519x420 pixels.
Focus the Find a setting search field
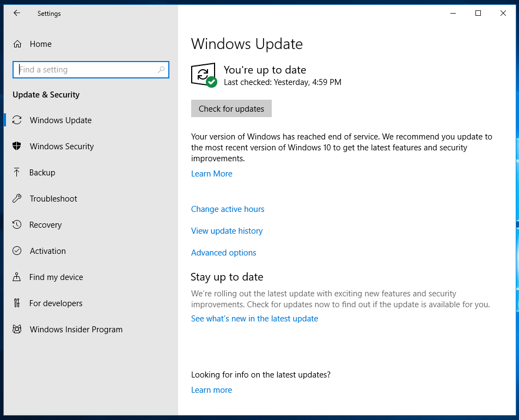coord(91,70)
